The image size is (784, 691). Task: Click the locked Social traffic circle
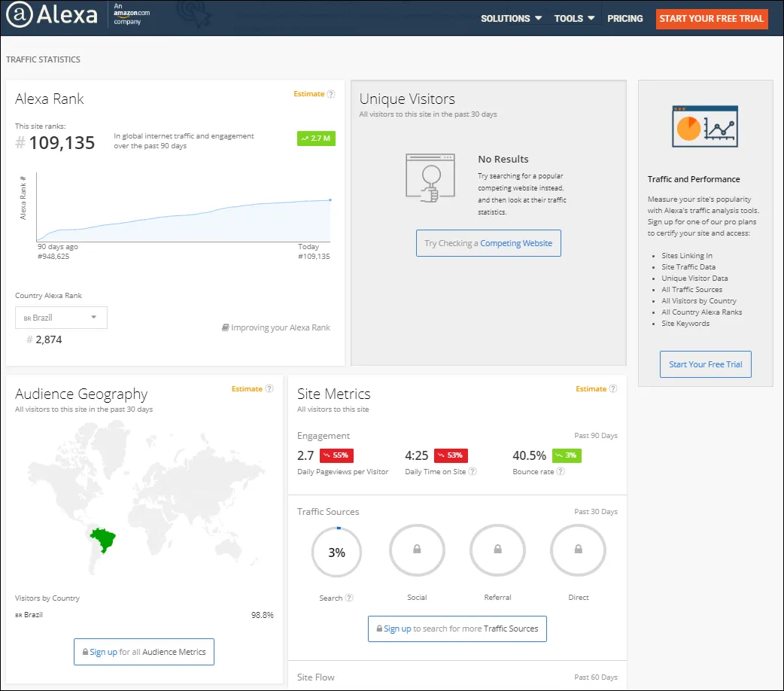[x=417, y=550]
